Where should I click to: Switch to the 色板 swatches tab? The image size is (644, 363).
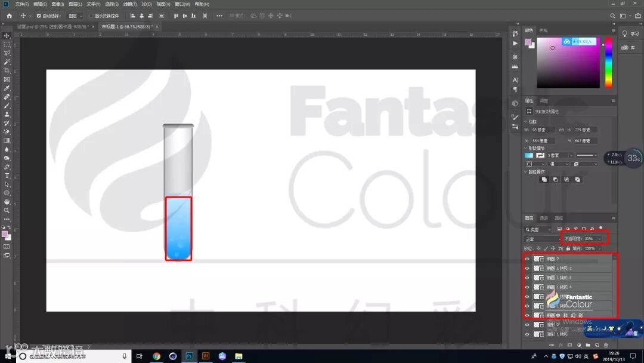coord(543,30)
